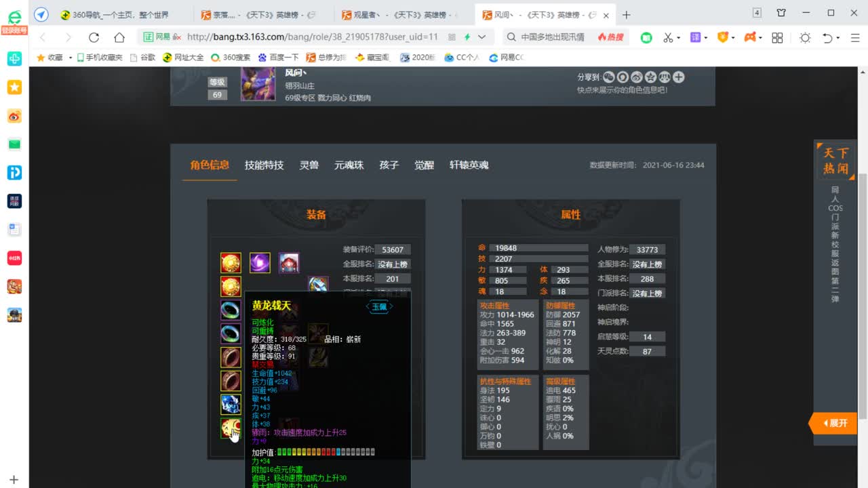The image size is (868, 488).
Task: Click inside the address bar URL field
Action: pyautogui.click(x=305, y=37)
